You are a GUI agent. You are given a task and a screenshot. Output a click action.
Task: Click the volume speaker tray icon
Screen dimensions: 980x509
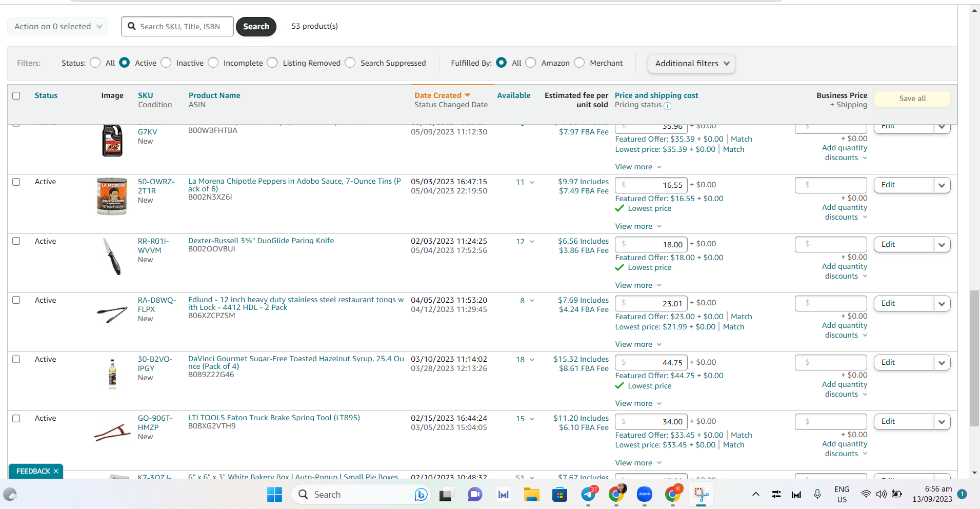pyautogui.click(x=881, y=494)
